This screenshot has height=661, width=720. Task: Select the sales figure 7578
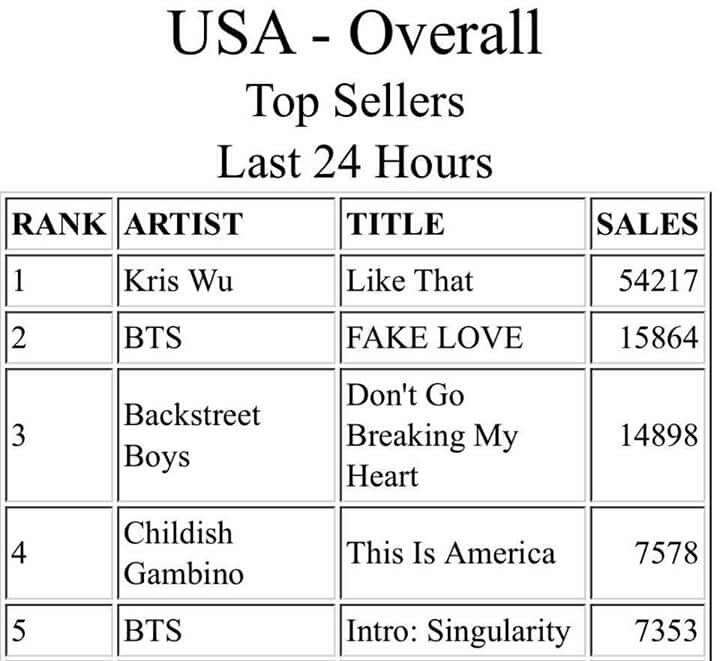coord(666,554)
